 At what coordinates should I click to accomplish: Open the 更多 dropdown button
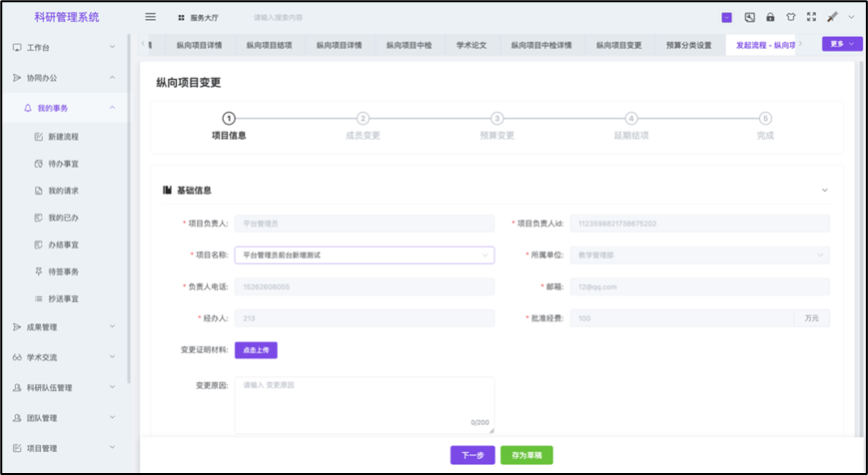(841, 45)
